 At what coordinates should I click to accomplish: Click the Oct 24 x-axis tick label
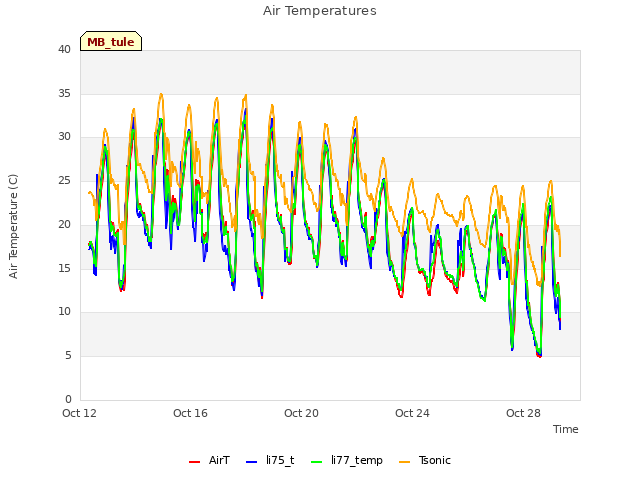click(412, 413)
